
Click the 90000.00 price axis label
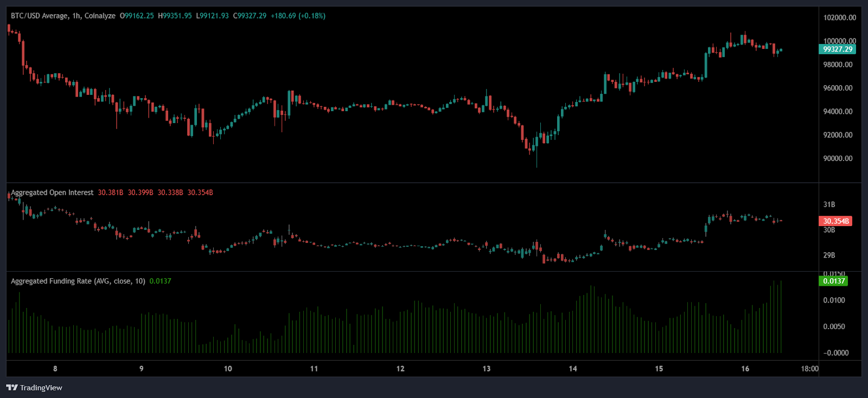click(838, 158)
